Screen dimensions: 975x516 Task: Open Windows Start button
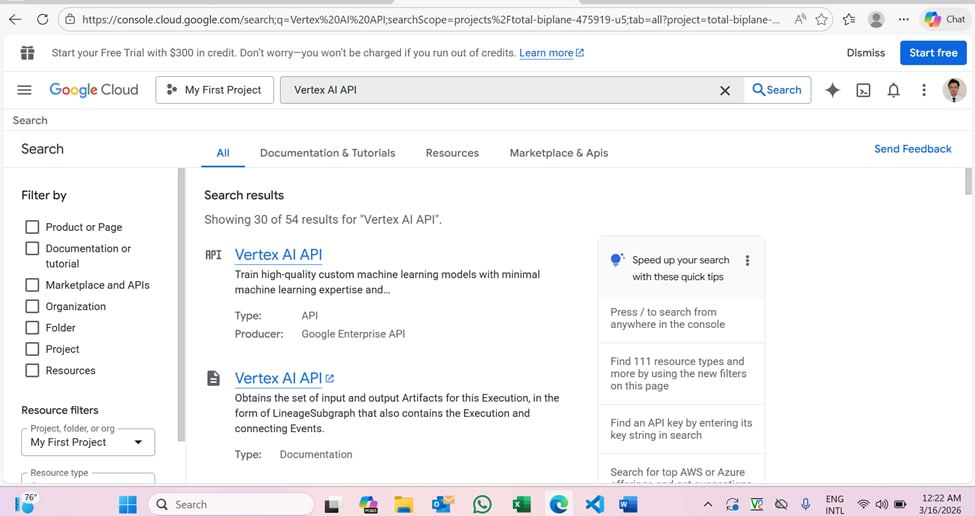click(x=127, y=504)
